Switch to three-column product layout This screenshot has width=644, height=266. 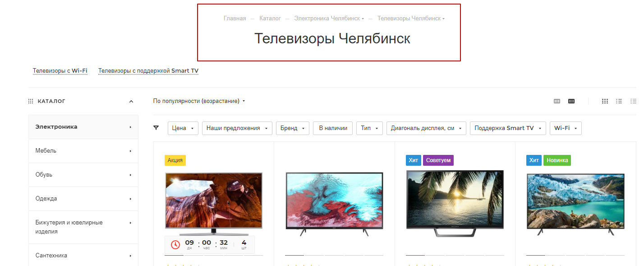tap(557, 101)
